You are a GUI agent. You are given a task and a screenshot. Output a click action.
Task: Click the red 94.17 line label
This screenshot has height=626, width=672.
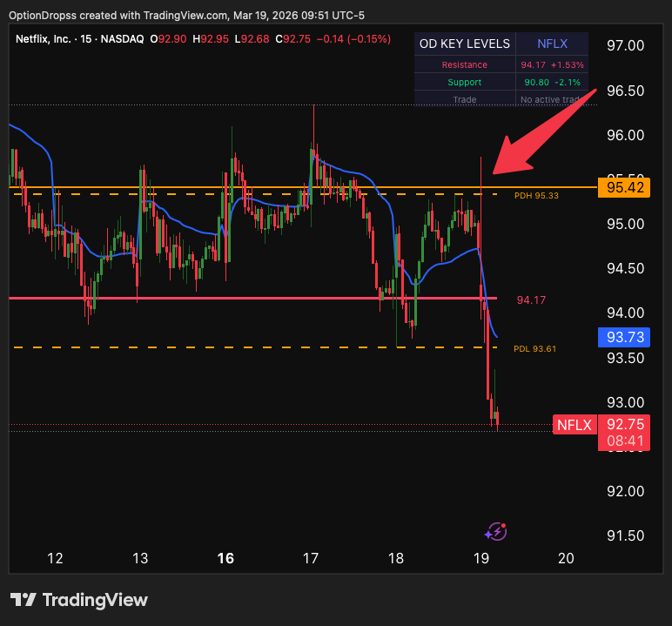(531, 300)
